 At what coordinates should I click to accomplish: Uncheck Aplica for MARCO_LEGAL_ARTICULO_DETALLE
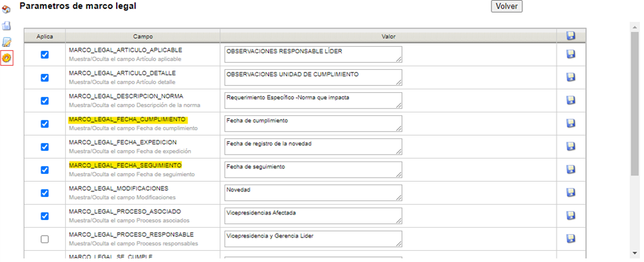(x=45, y=78)
